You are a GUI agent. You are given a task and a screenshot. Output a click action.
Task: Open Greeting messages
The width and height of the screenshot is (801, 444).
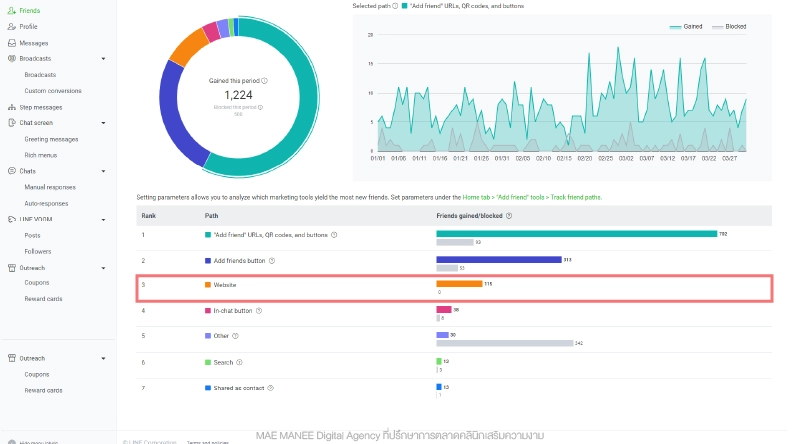pos(51,139)
